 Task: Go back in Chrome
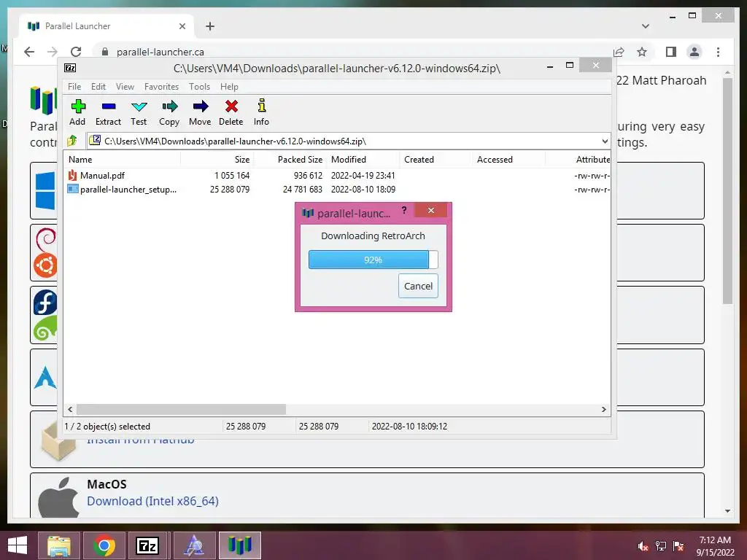point(29,52)
